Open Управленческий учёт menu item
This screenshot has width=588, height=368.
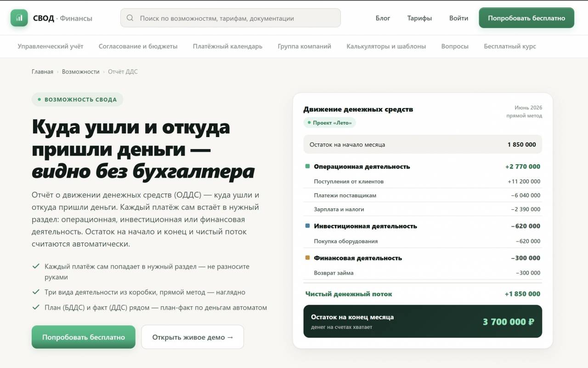[51, 46]
